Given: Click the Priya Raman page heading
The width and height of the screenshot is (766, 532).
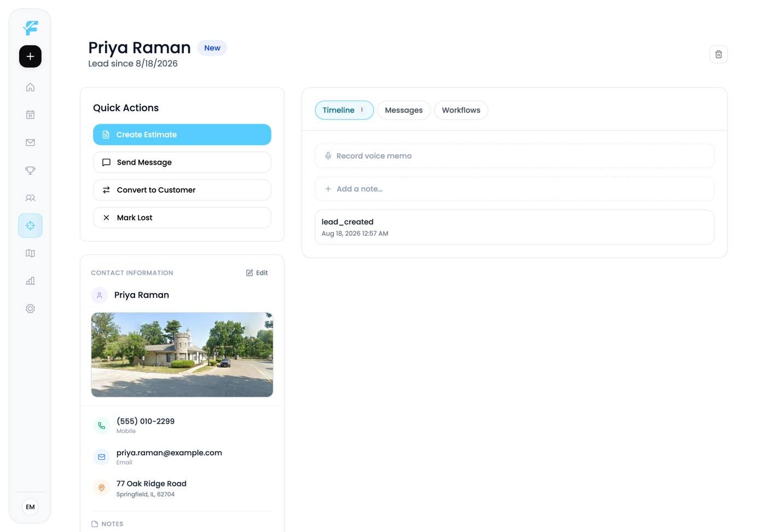Looking at the screenshot, I should [x=140, y=48].
